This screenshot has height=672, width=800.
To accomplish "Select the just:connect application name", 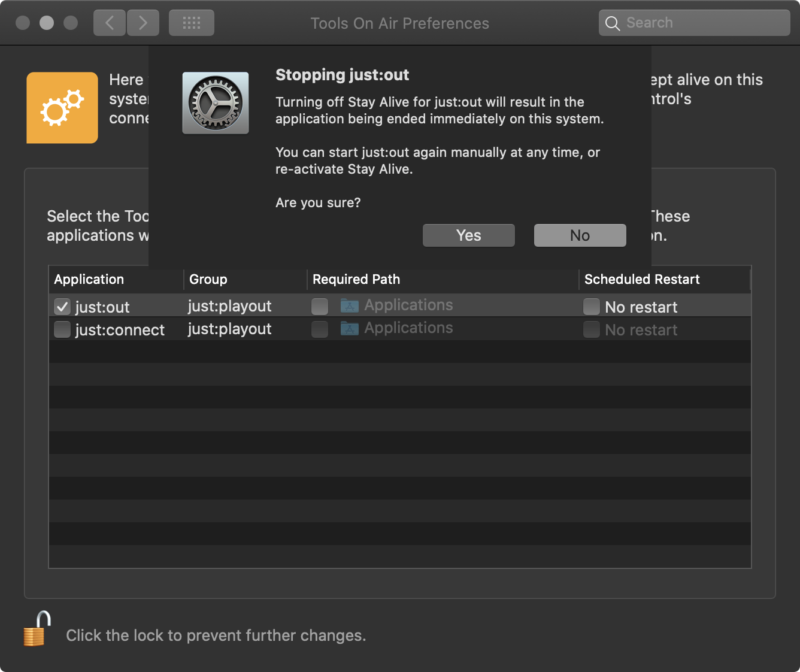I will point(120,330).
